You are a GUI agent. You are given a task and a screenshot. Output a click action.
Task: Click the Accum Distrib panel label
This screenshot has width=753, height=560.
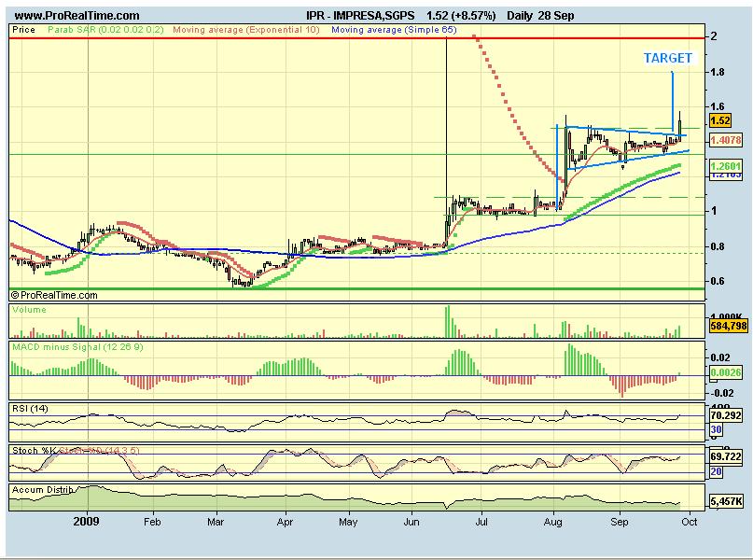click(x=43, y=490)
